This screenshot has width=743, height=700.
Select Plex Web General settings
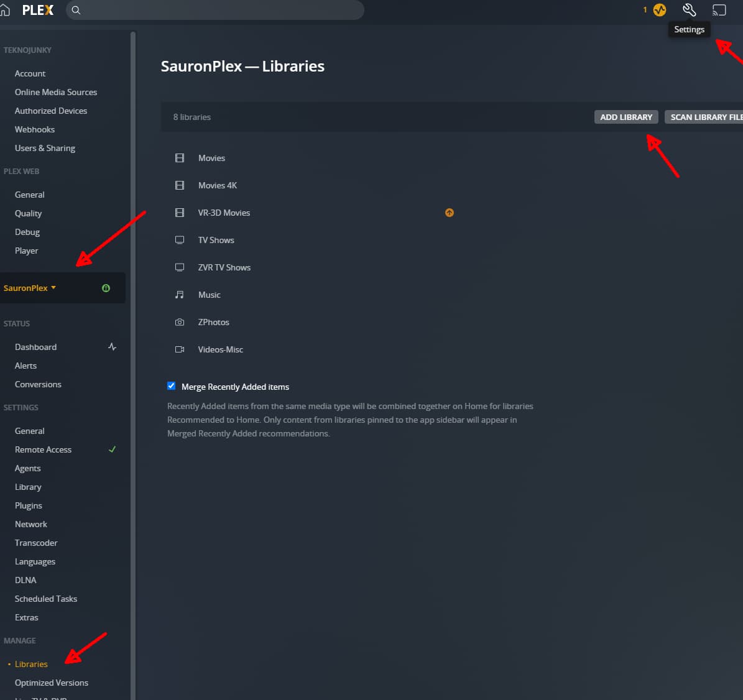[29, 195]
